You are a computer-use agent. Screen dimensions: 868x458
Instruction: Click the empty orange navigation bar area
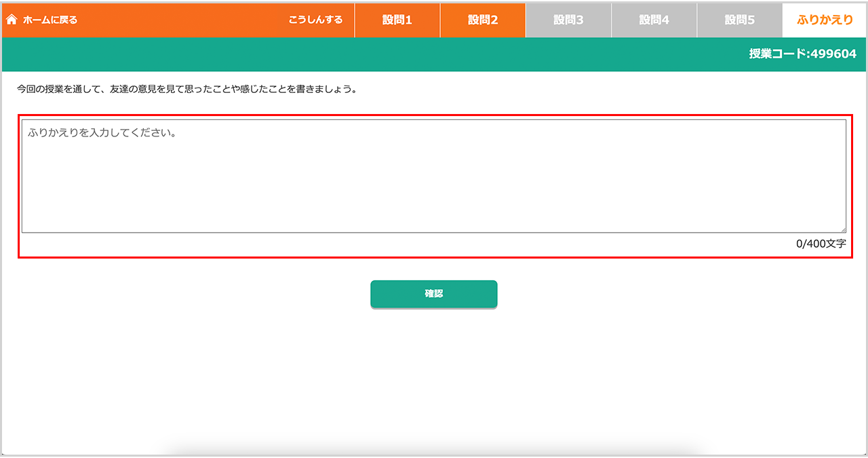[183, 20]
